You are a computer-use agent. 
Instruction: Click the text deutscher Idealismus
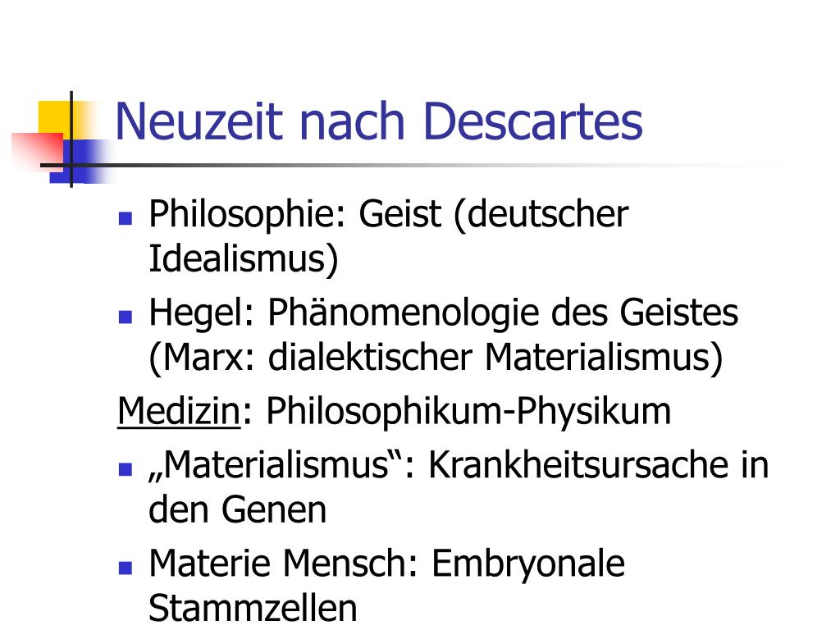click(x=389, y=236)
